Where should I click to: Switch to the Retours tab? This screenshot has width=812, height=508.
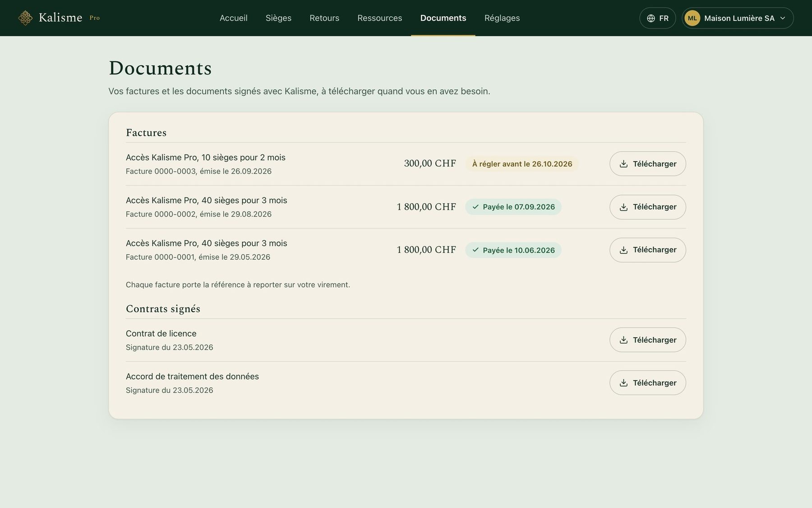tap(324, 18)
